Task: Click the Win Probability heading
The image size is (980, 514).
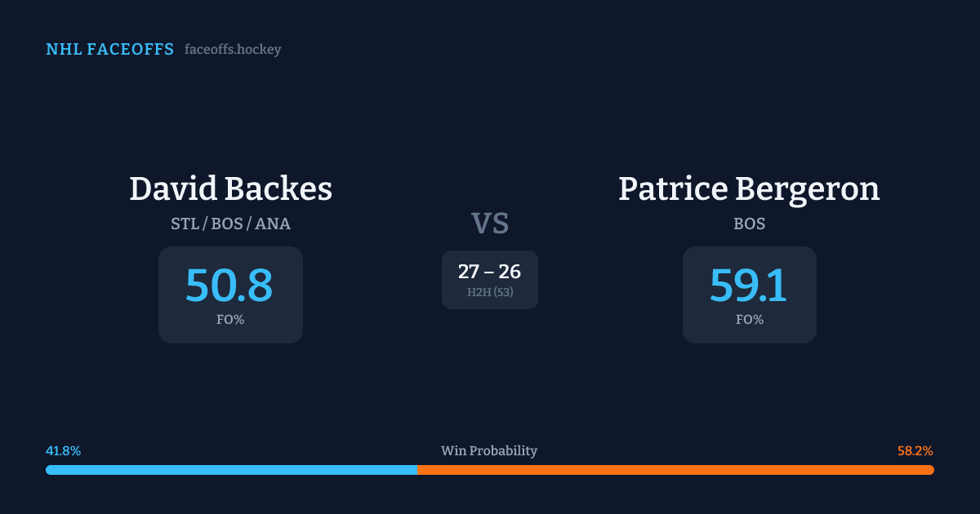Action: coord(489,451)
